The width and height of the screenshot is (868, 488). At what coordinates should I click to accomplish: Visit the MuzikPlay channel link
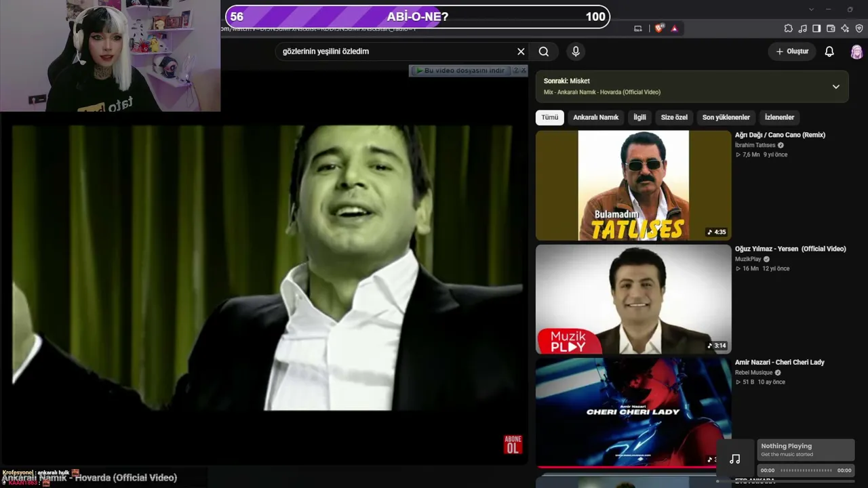[x=748, y=259]
